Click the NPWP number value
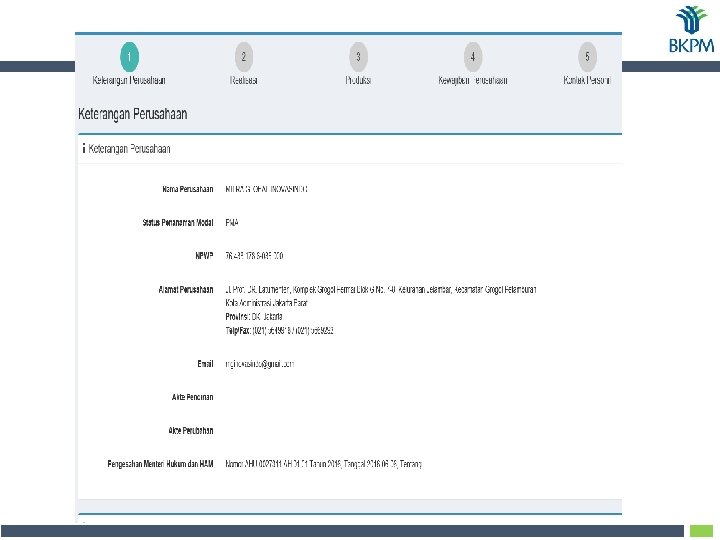 coord(254,256)
